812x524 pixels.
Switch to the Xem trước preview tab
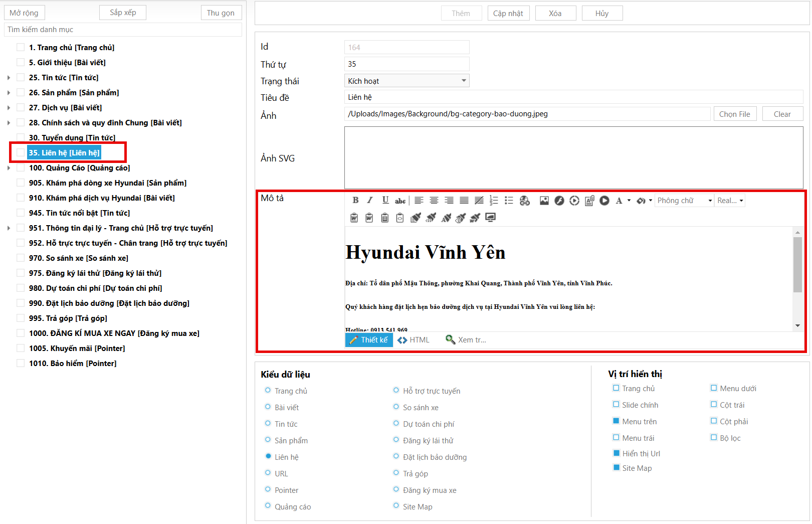pos(466,340)
